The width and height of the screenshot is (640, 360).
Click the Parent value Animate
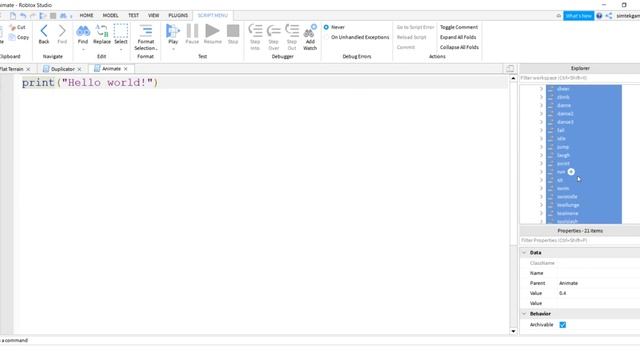[598, 283]
